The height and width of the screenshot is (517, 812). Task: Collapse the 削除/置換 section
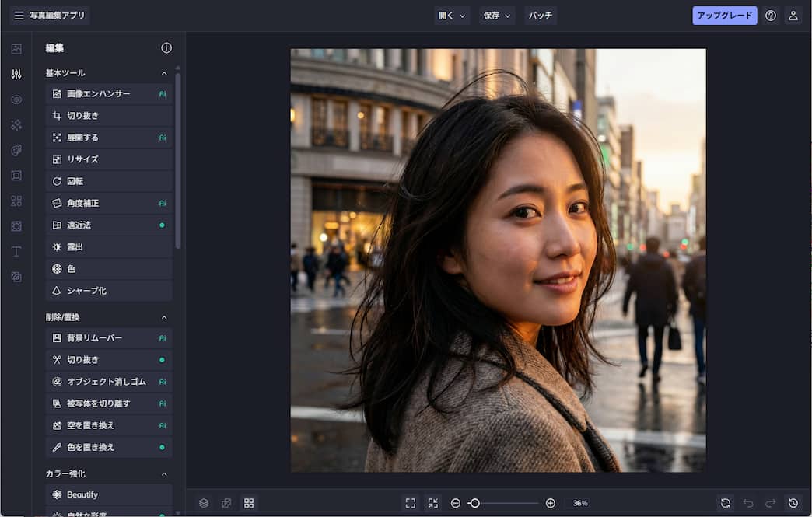tap(164, 317)
